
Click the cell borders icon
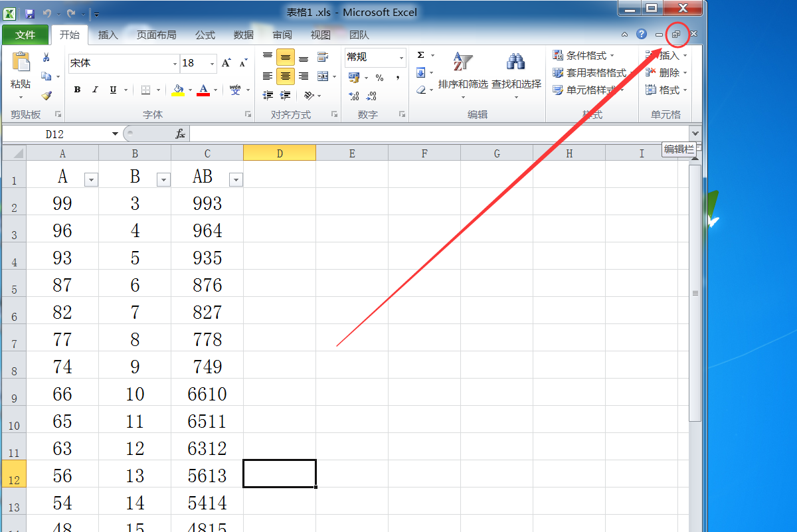click(x=145, y=90)
